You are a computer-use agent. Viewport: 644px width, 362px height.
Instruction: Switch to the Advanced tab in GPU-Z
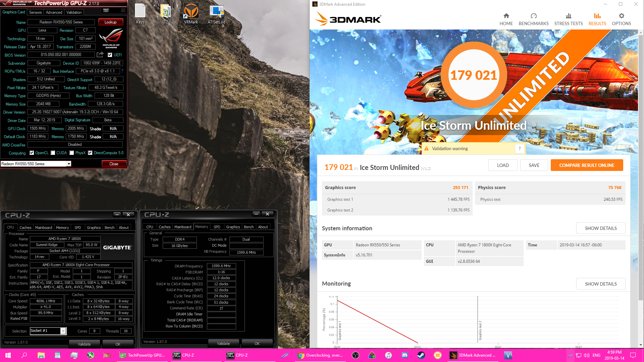(x=54, y=12)
